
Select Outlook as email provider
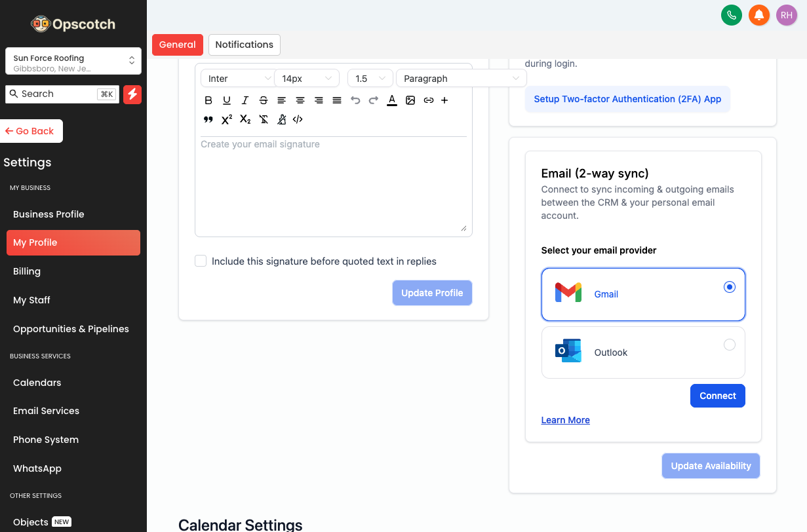(x=729, y=345)
